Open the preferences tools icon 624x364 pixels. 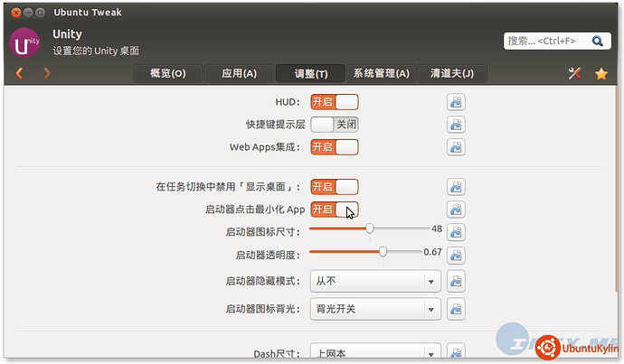[x=573, y=73]
